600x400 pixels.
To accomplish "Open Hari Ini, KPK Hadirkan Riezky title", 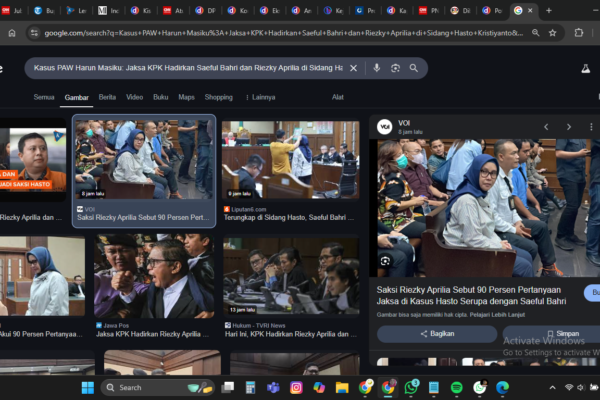I will (291, 334).
